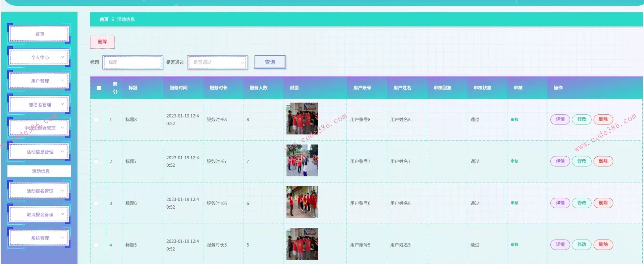The image size is (644, 264).
Task: Click the 查询 search button
Action: click(270, 62)
